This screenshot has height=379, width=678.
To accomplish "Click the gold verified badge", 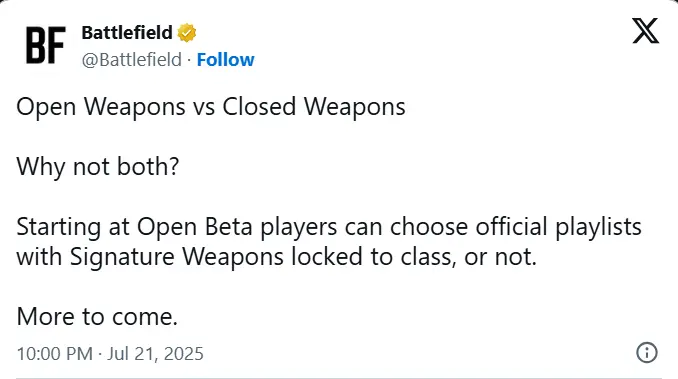I will (187, 33).
